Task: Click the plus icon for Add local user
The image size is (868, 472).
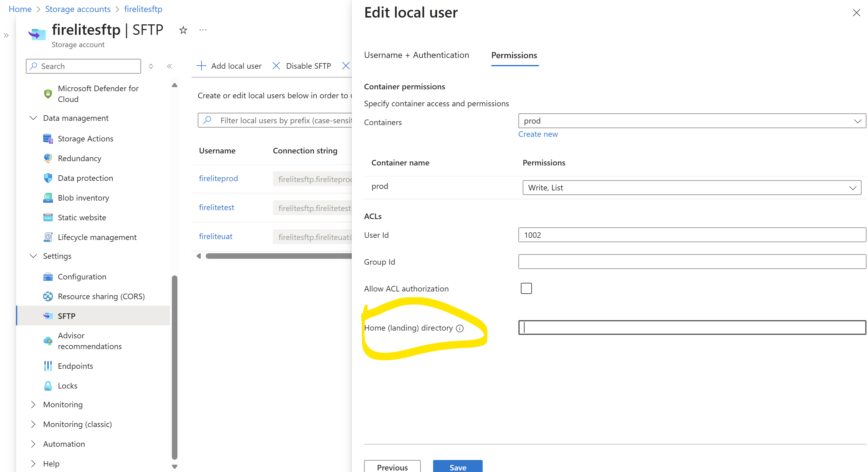Action: point(201,66)
